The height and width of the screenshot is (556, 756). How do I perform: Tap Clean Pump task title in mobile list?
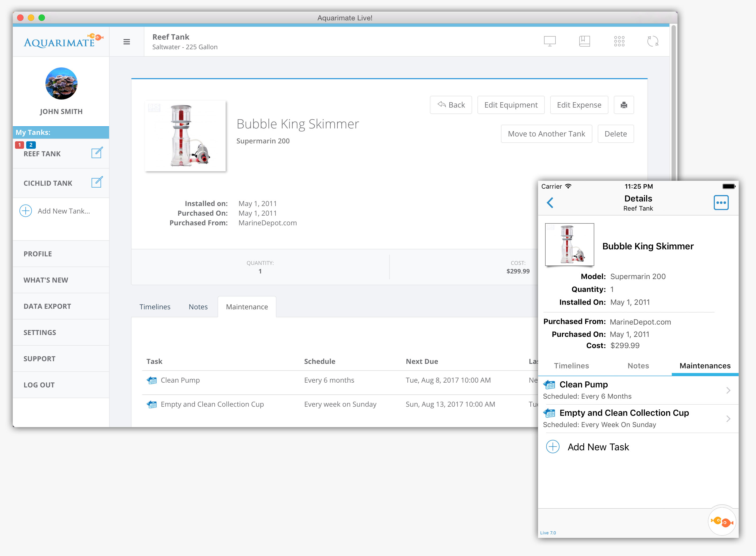point(584,384)
